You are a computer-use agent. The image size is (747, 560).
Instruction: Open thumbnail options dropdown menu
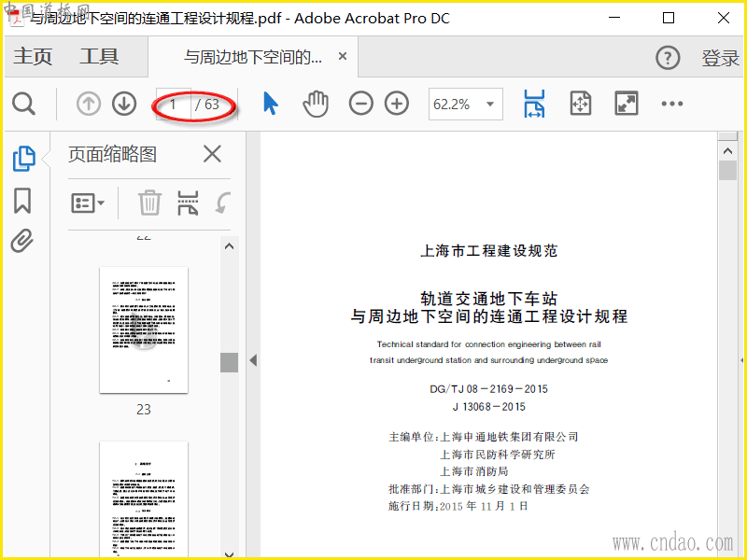(x=88, y=203)
